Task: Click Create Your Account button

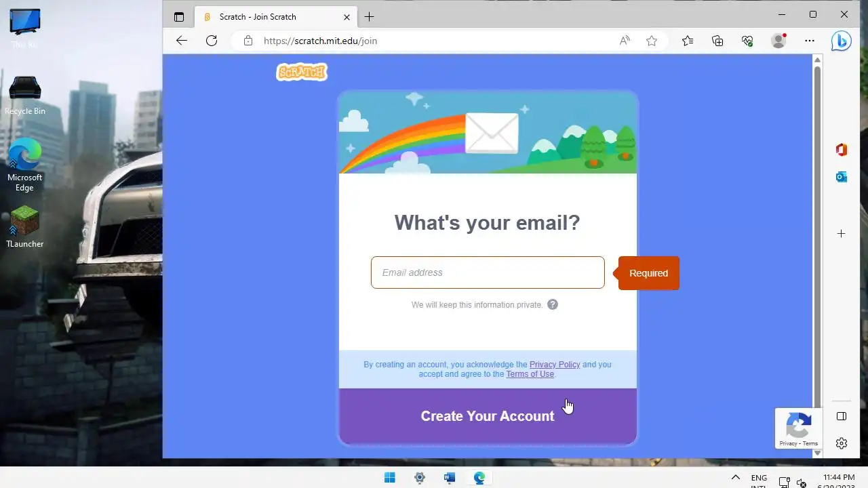Action: (488, 416)
